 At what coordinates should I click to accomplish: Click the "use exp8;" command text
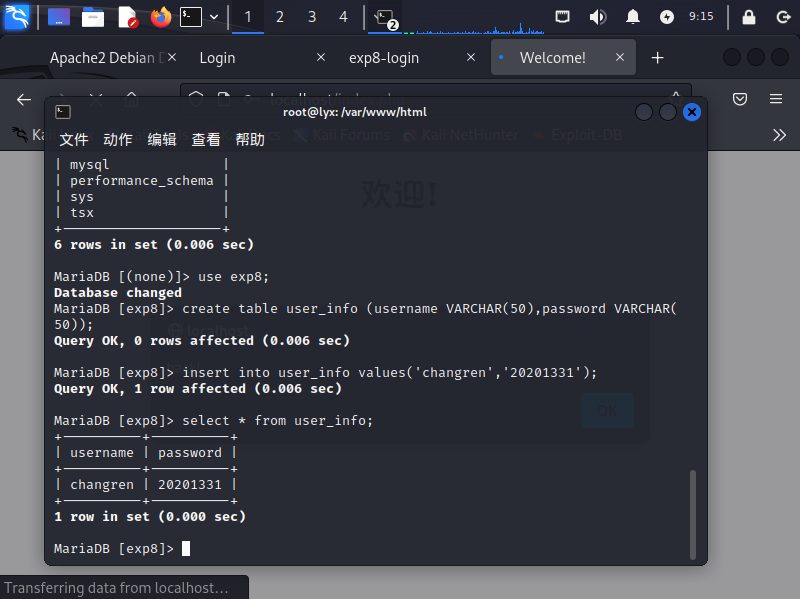tap(233, 277)
